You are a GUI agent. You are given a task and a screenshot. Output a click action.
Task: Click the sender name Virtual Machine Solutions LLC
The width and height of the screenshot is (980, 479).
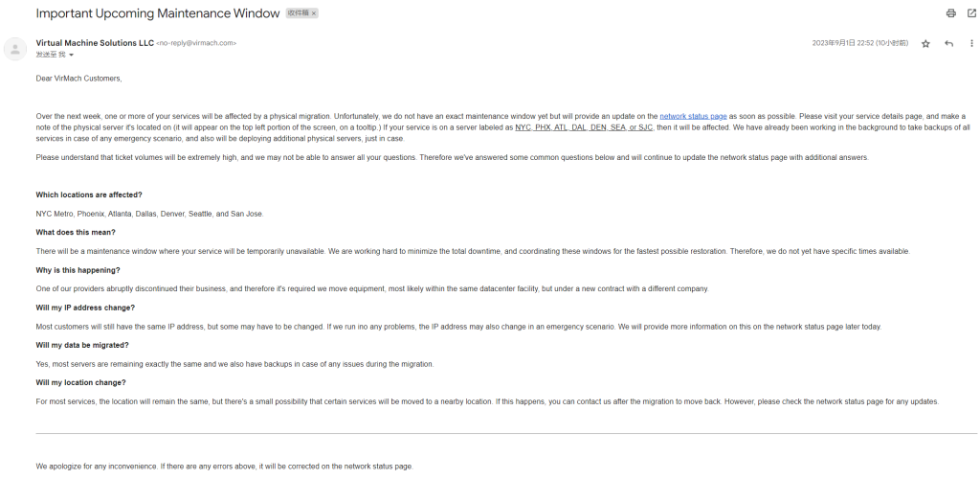coord(94,43)
